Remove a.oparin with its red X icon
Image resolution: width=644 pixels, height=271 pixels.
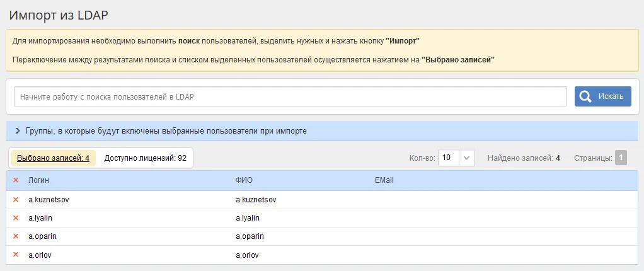pyautogui.click(x=16, y=236)
